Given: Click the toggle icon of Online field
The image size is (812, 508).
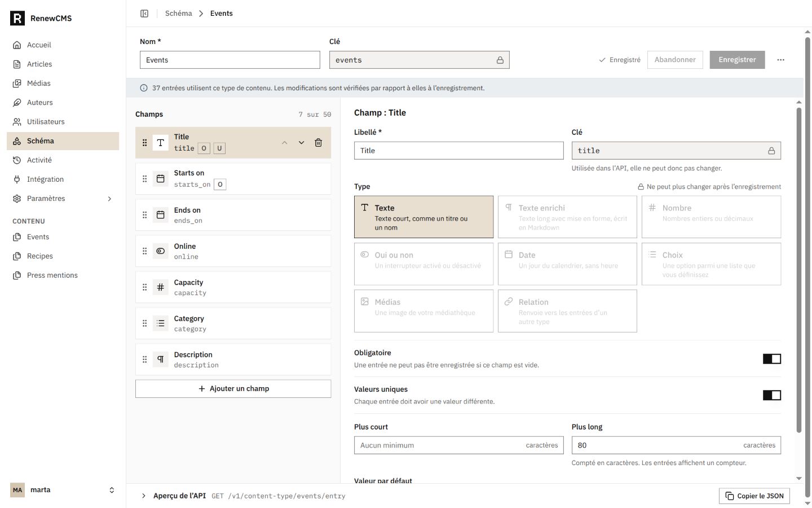Looking at the screenshot, I should click(x=161, y=251).
